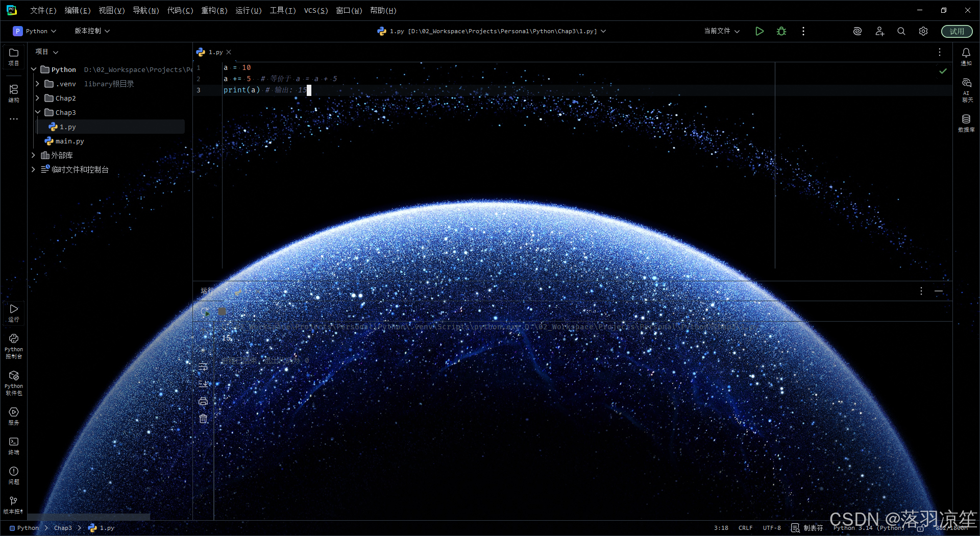This screenshot has height=536, width=980.
Task: Click the 试用 trial button
Action: click(957, 31)
